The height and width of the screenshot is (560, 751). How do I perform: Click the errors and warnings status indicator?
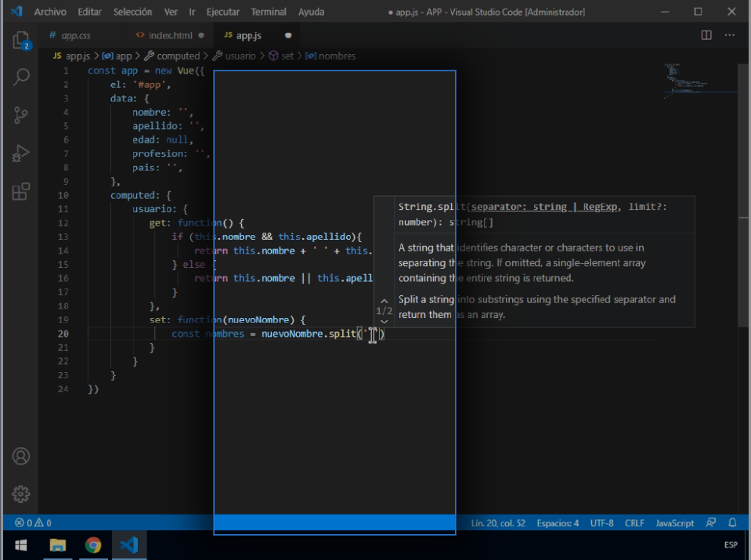tap(33, 522)
